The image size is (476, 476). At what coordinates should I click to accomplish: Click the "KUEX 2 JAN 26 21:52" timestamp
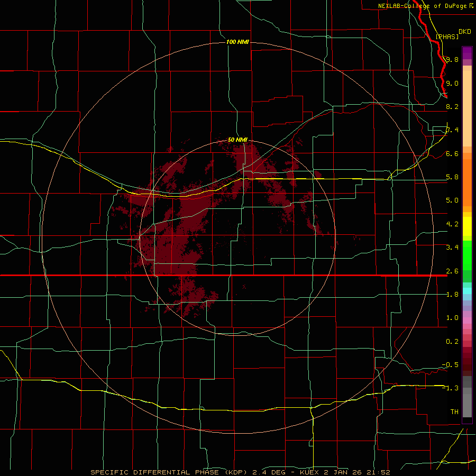(345, 472)
